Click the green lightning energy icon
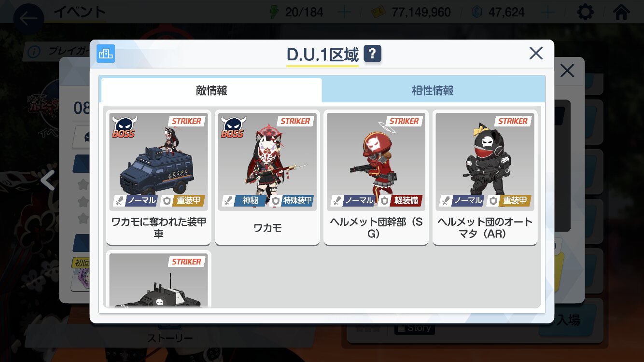The height and width of the screenshot is (362, 644). 274,12
